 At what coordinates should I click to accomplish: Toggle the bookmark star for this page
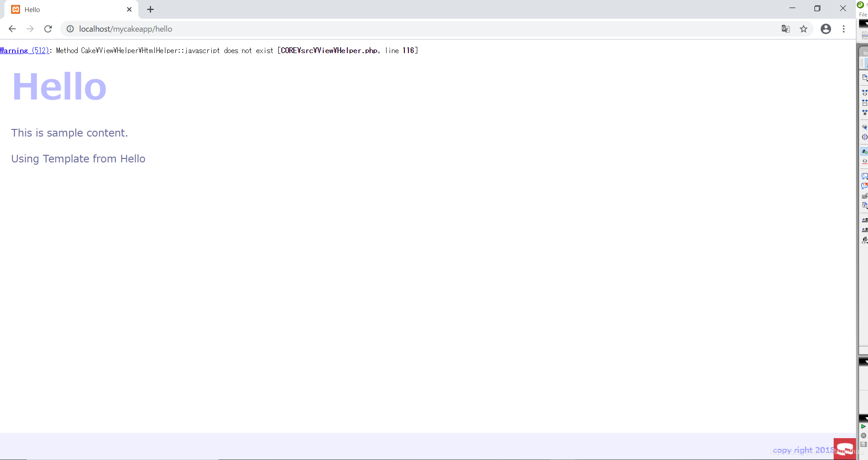tap(804, 29)
